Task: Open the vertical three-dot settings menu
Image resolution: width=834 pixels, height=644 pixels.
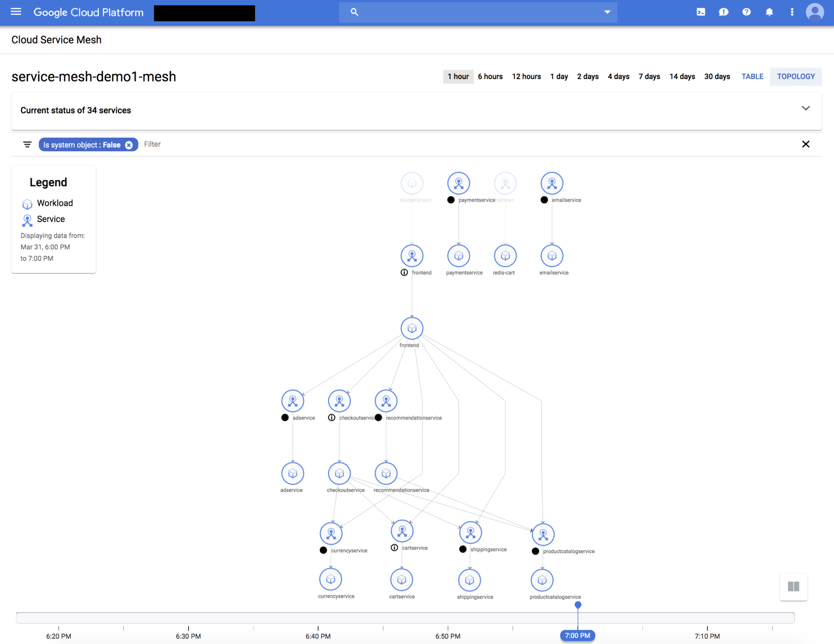Action: click(x=792, y=12)
